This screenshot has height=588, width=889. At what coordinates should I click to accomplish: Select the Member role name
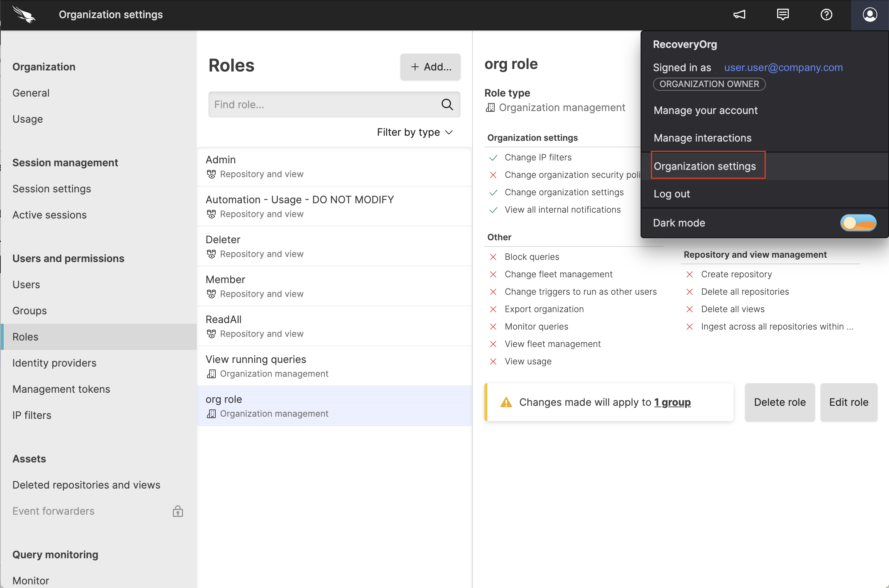click(225, 279)
